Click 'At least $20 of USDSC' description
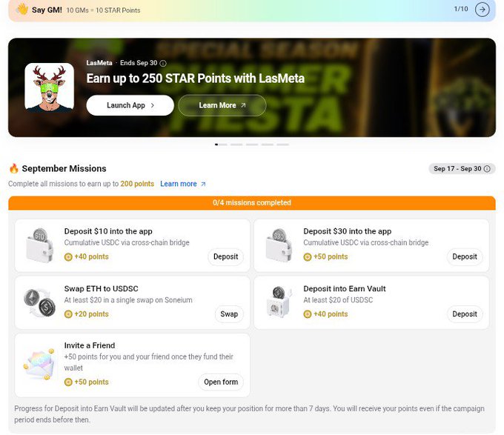The height and width of the screenshot is (435, 504). pos(338,300)
